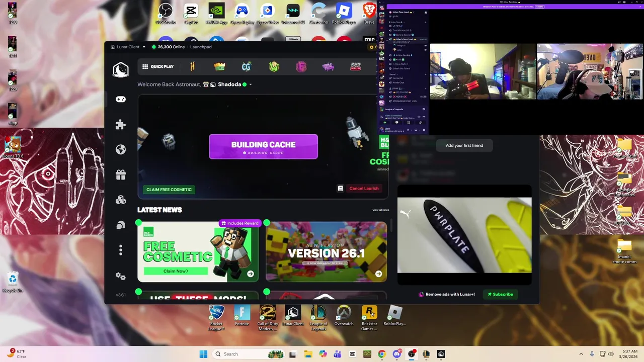The height and width of the screenshot is (362, 644).
Task: Click the Building Cache launch button
Action: [263, 146]
